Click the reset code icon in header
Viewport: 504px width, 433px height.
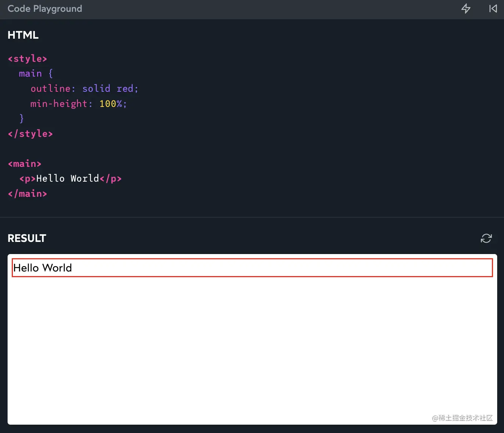[493, 9]
